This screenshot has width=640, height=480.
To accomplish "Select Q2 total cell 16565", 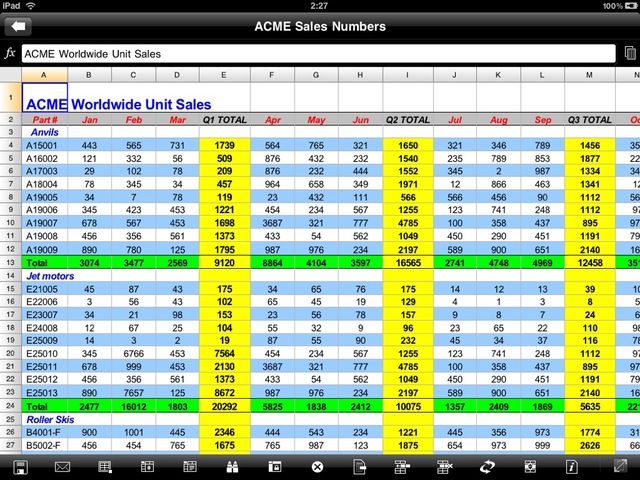I will [x=408, y=263].
